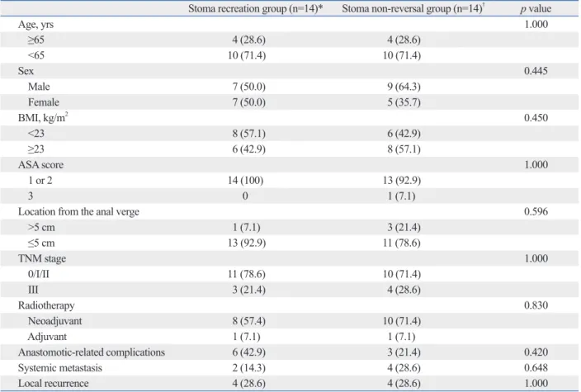This screenshot has width=581, height=392.
Task: Click the '>5 cm' row label
Action: click(x=41, y=227)
